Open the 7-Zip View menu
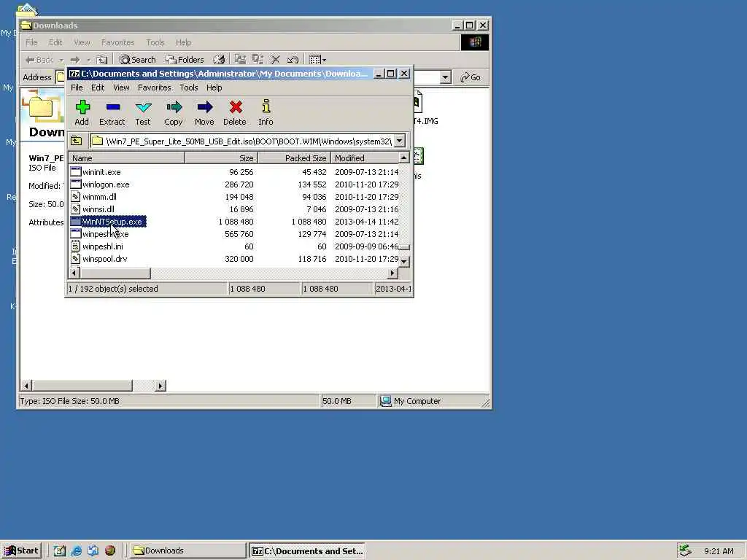 [121, 87]
